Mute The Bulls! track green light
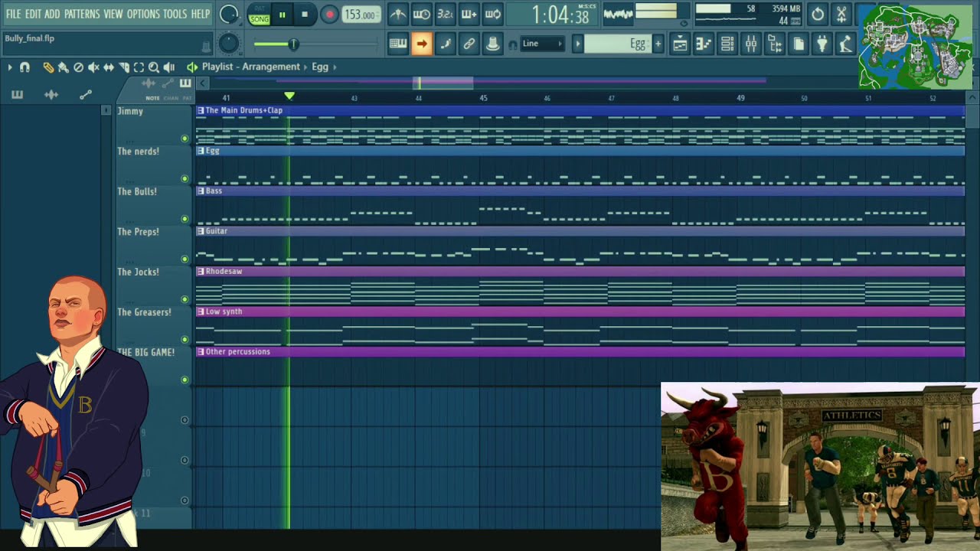Viewport: 980px width, 551px height. coord(185,219)
